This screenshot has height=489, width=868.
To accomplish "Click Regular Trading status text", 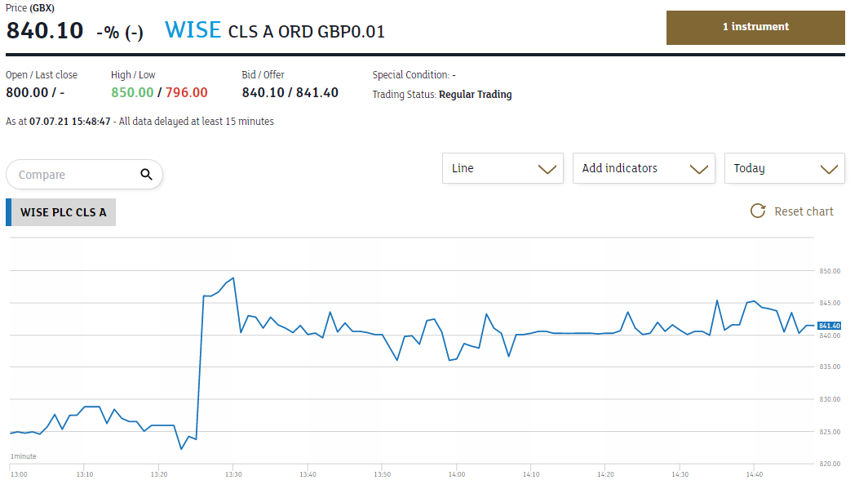I will 475,95.
